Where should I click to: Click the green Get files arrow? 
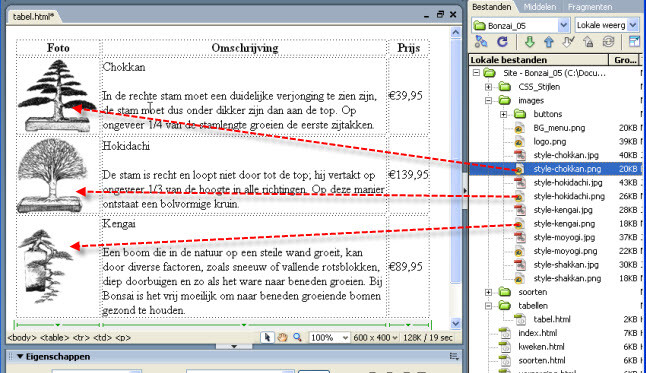coord(529,42)
